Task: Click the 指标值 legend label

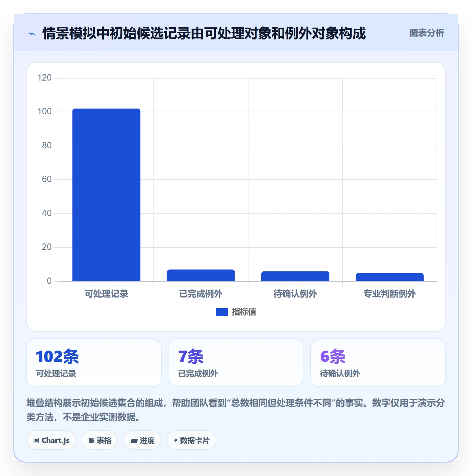Action: (x=244, y=312)
